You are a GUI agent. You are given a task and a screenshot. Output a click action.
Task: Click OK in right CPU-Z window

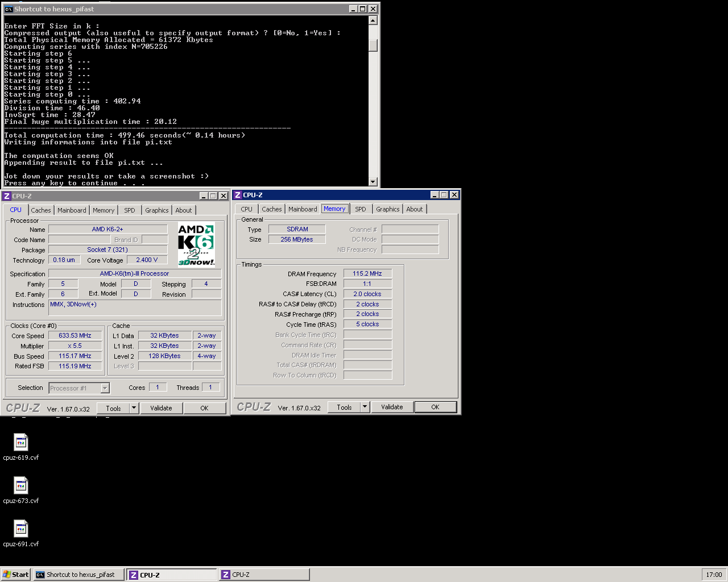(435, 407)
